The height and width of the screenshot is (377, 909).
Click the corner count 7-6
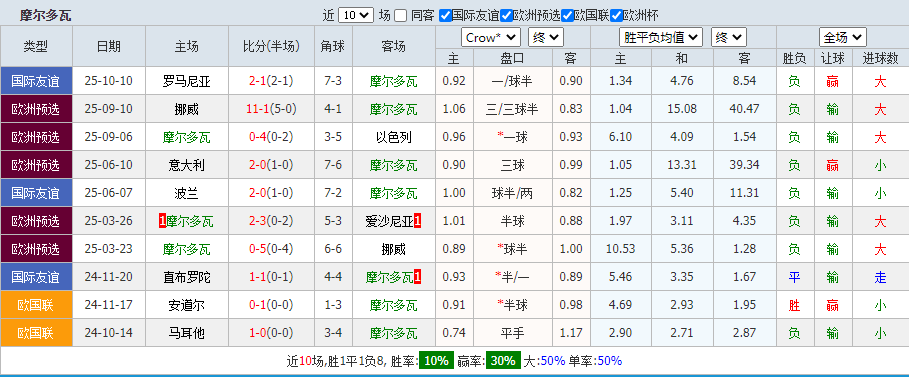coord(333,165)
